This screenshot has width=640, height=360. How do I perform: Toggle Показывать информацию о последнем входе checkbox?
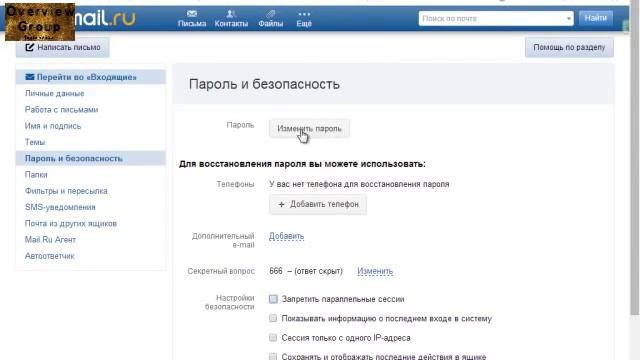click(273, 318)
